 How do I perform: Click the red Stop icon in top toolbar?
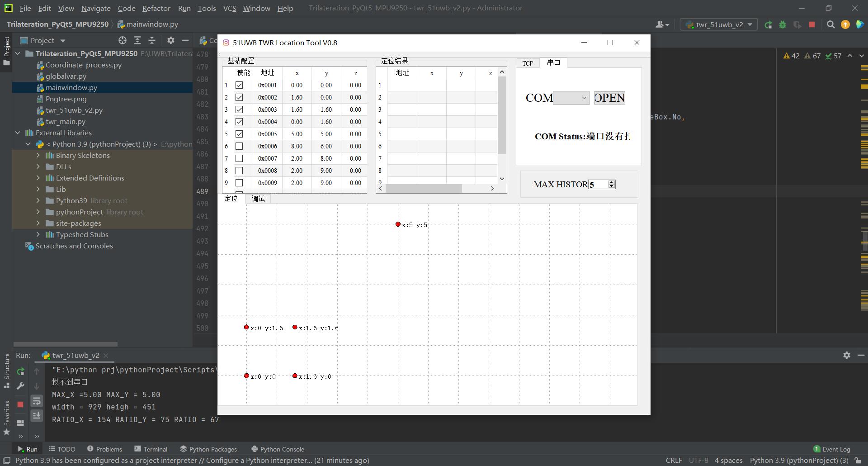coord(812,24)
